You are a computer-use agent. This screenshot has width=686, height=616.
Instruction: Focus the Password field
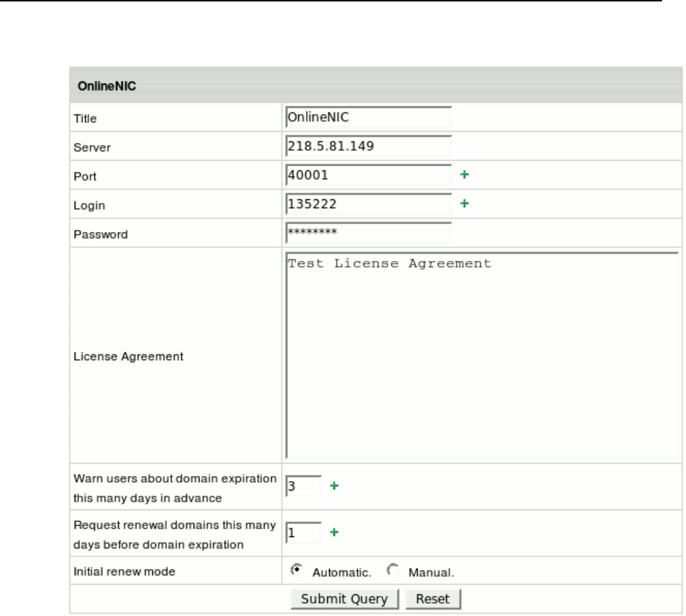coord(368,233)
